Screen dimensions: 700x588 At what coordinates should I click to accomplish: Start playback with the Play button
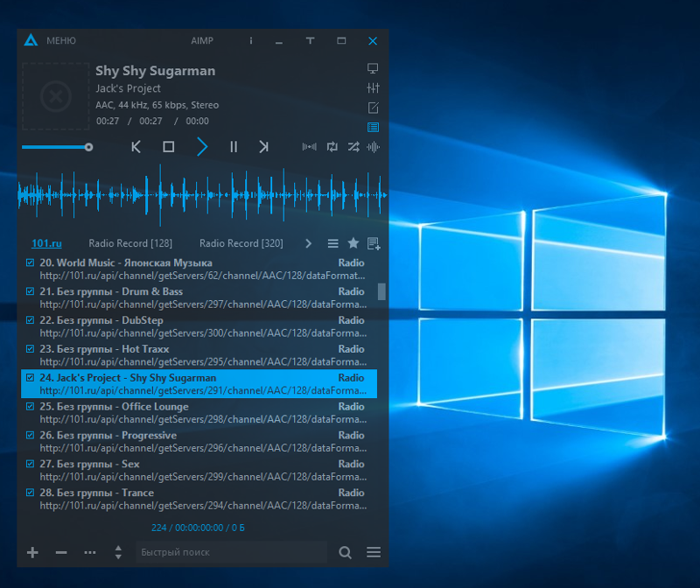pyautogui.click(x=202, y=147)
